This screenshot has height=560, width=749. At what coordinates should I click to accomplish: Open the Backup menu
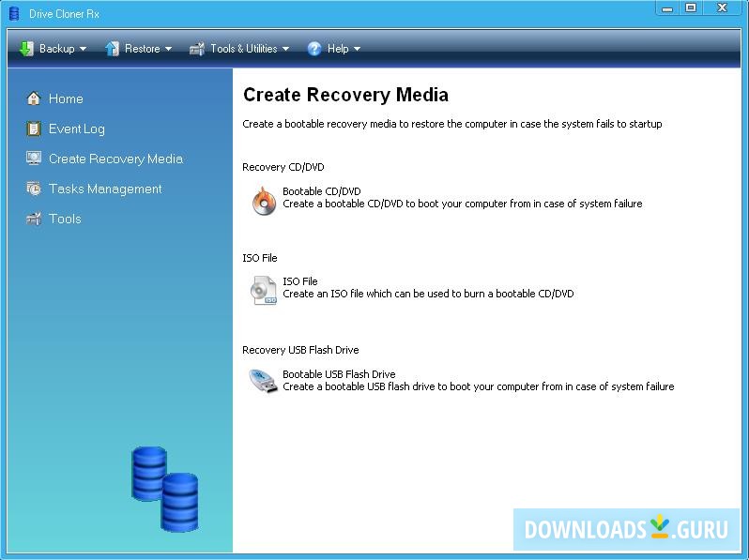53,49
